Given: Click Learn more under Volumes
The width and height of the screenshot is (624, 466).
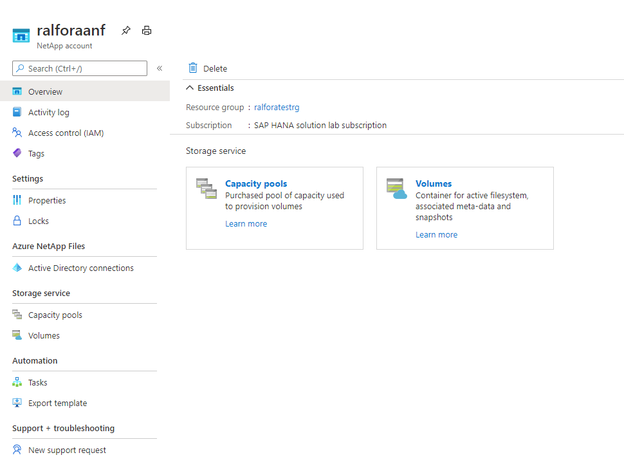Looking at the screenshot, I should pyautogui.click(x=436, y=235).
